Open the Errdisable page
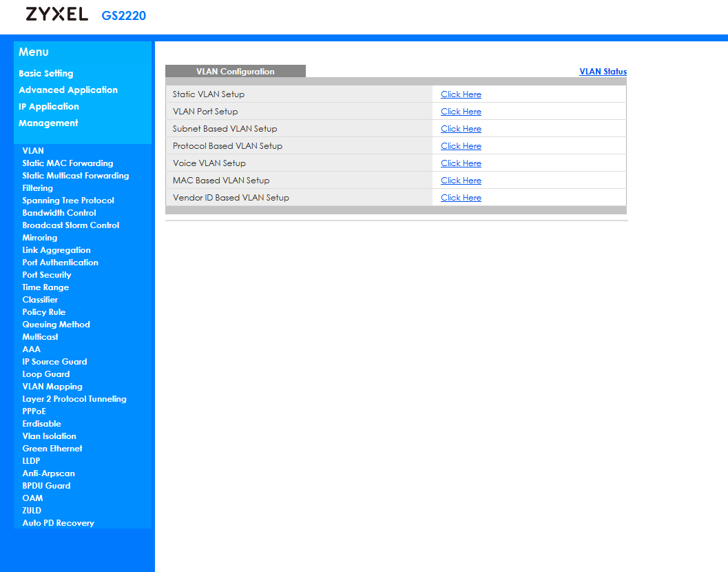This screenshot has height=572, width=728. tap(42, 424)
